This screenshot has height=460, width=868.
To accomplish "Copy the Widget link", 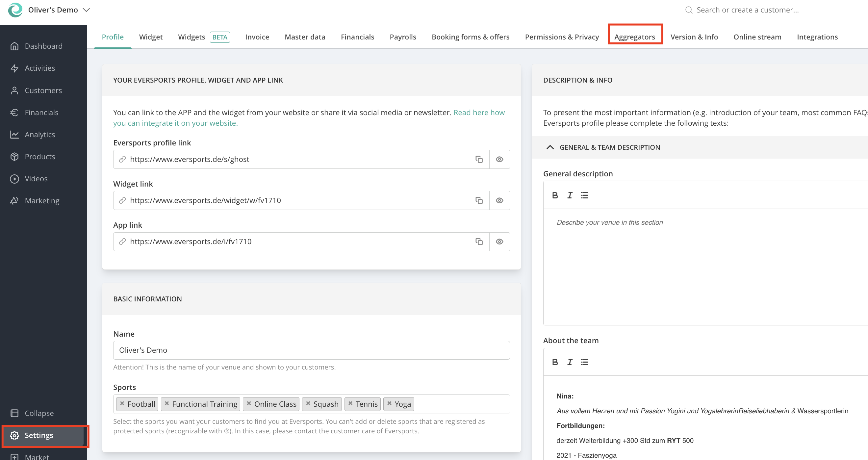I will tap(479, 200).
